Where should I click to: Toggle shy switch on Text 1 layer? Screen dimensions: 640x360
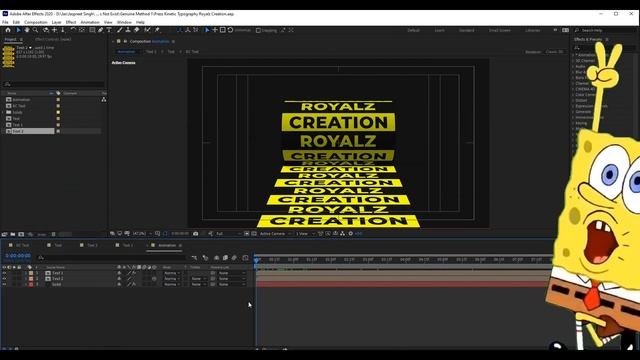pos(119,273)
